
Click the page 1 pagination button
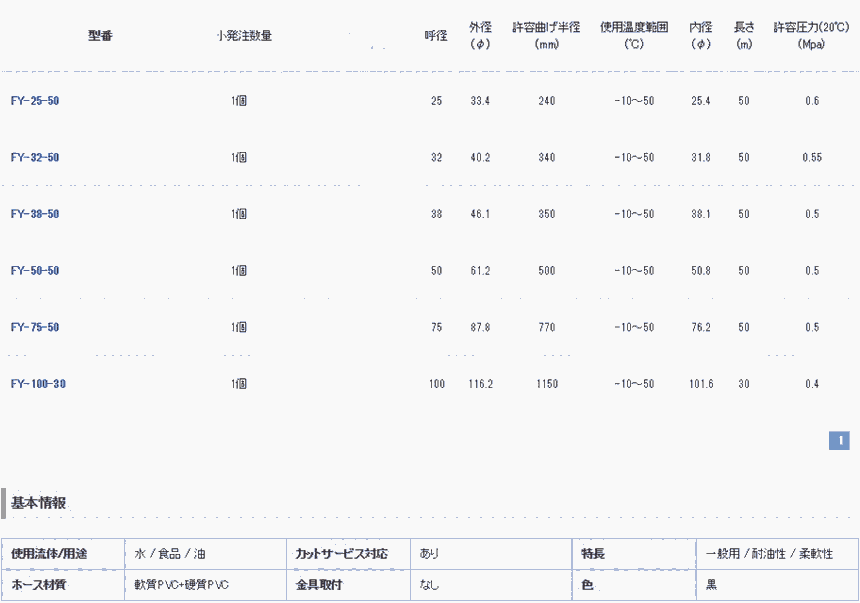[839, 440]
